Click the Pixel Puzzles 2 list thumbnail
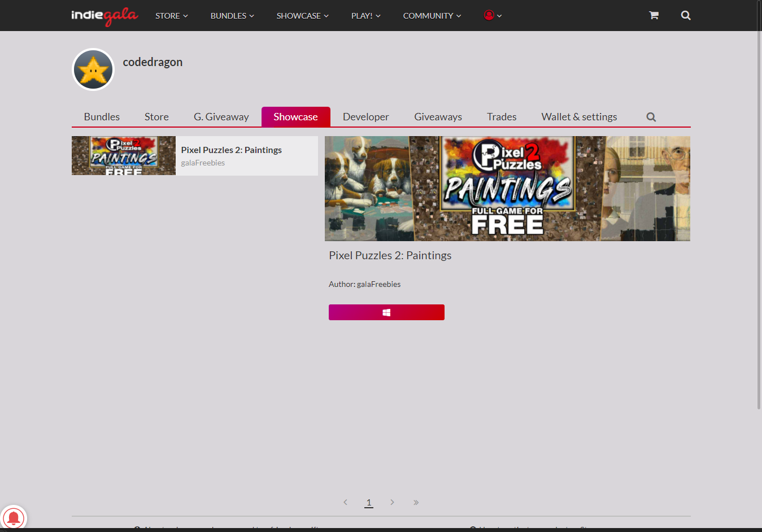762x532 pixels. 124,155
